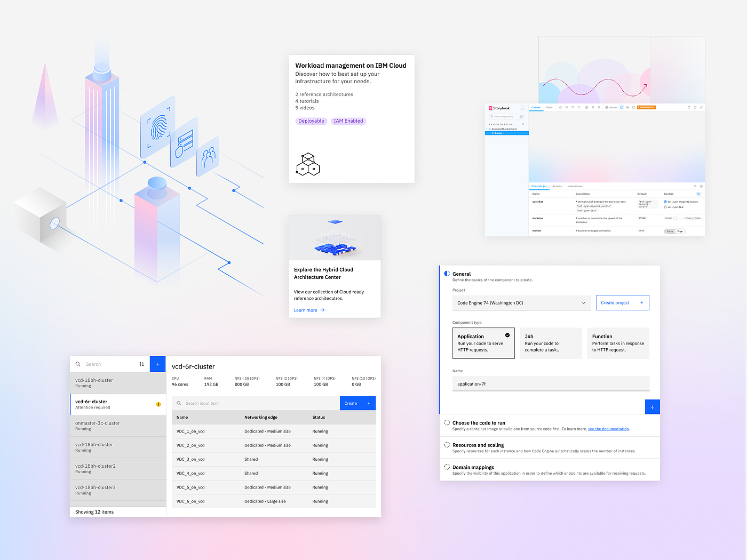Zoom out on the Storybook canvas

(573, 107)
